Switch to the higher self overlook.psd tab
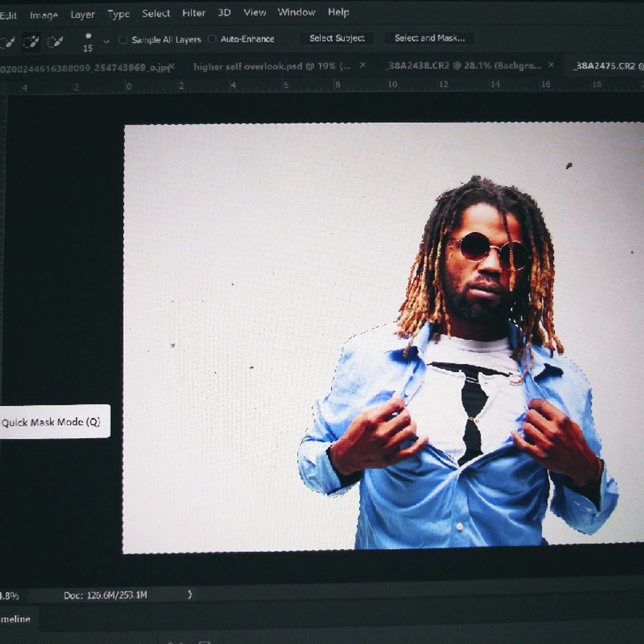The height and width of the screenshot is (644, 644). click(x=272, y=66)
